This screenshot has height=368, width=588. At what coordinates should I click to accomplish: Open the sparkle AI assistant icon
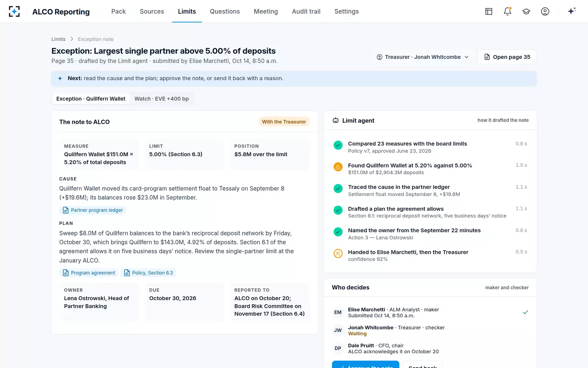(572, 11)
